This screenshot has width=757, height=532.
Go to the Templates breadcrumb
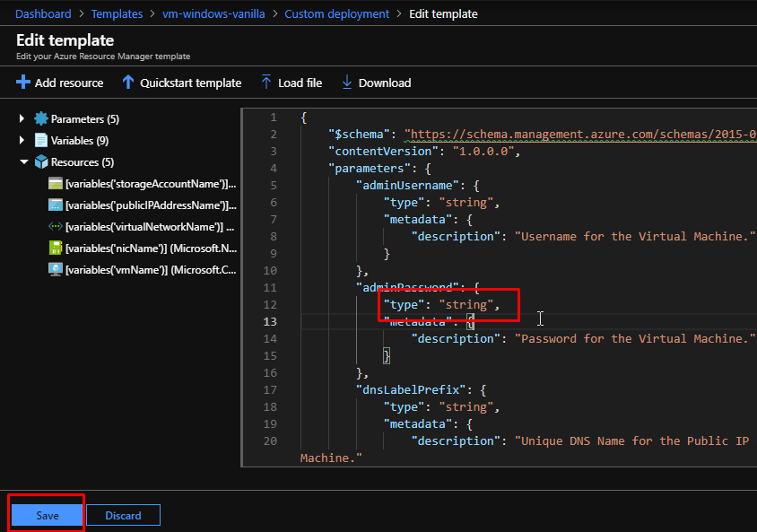117,14
